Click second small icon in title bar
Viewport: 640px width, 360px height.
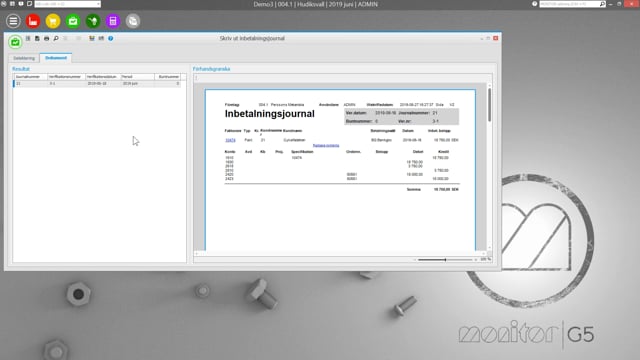pyautogui.click(x=12, y=4)
